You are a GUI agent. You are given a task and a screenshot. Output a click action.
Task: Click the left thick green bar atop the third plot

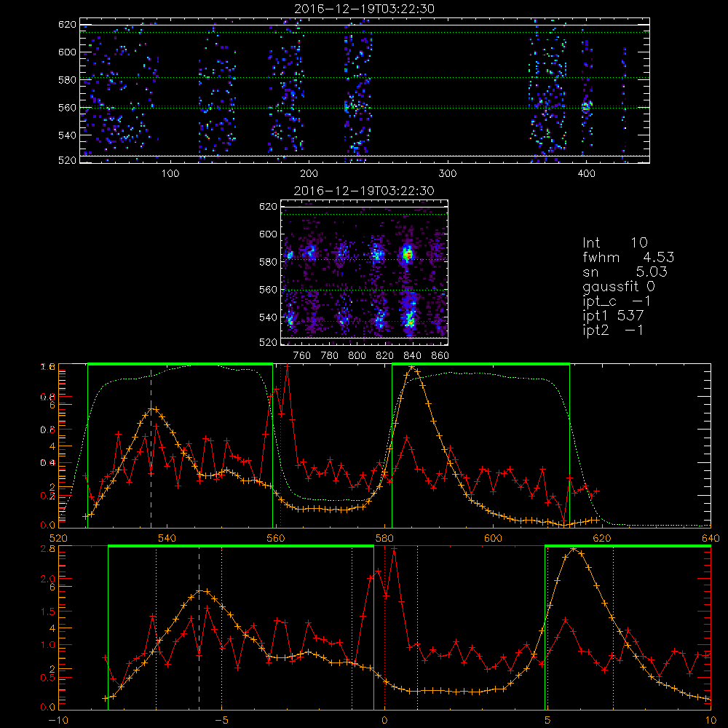180,365
